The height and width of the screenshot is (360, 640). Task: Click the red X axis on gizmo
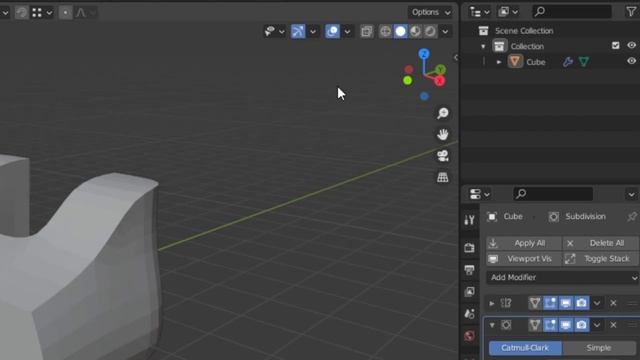440,81
